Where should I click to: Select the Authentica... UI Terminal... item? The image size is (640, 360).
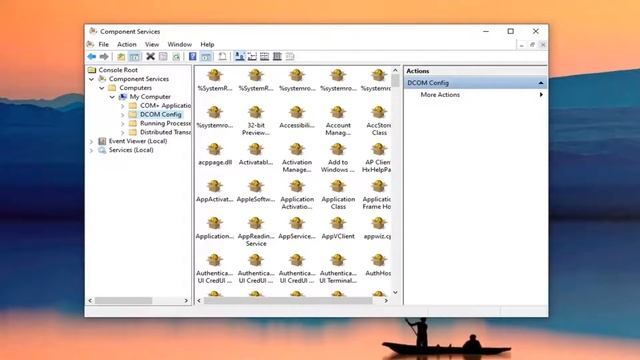338,269
